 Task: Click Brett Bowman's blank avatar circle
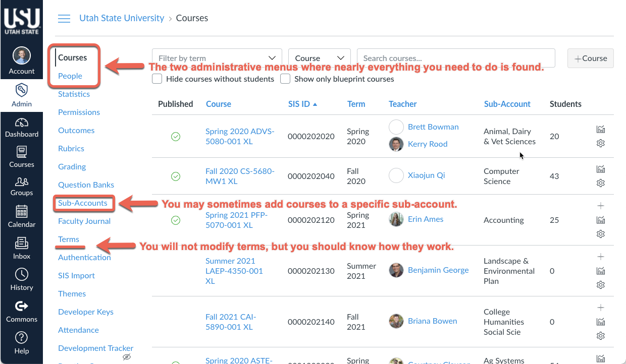(x=396, y=127)
